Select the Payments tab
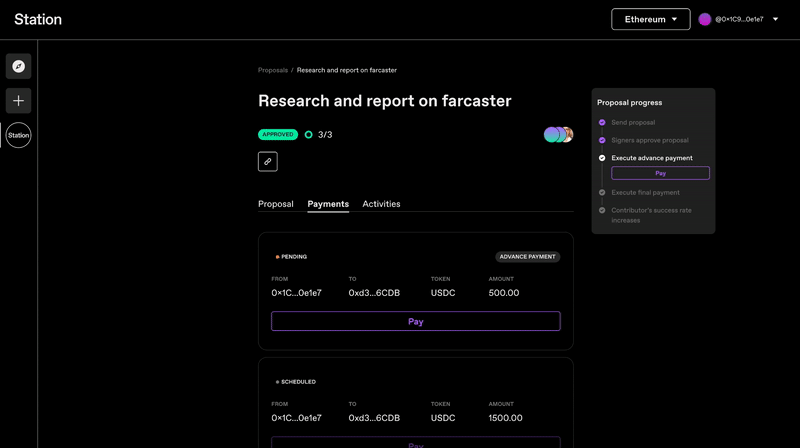This screenshot has width=800, height=448. point(328,204)
